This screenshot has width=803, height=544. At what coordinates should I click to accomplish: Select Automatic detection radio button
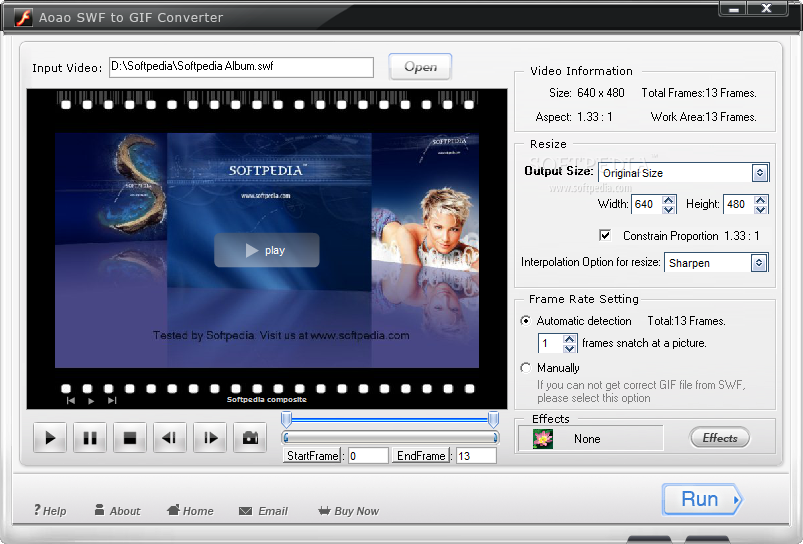tap(525, 321)
